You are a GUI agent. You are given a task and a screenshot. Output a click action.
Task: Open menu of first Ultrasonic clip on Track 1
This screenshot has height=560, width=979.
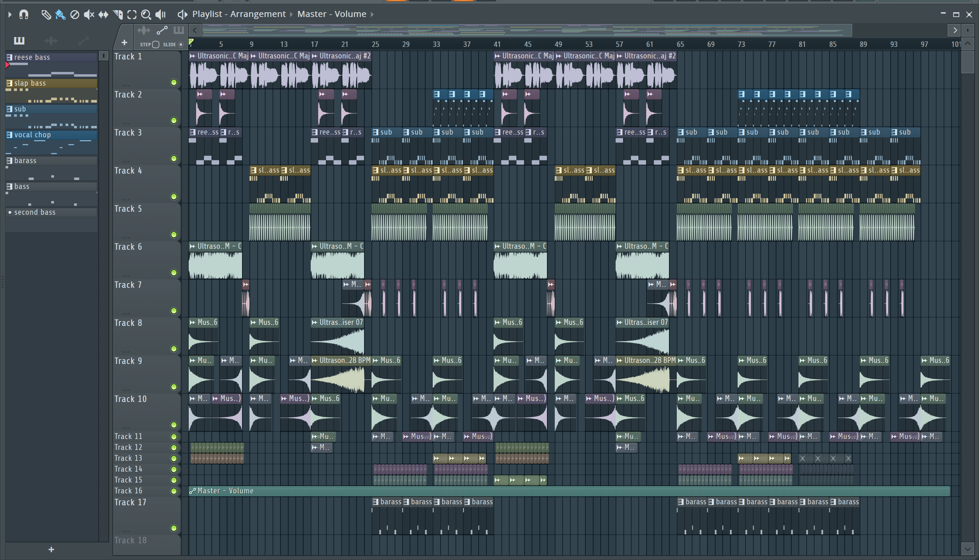(x=192, y=56)
